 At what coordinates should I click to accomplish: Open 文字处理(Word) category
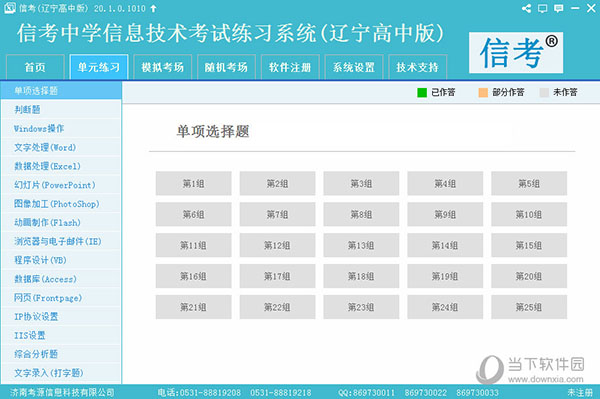61,147
